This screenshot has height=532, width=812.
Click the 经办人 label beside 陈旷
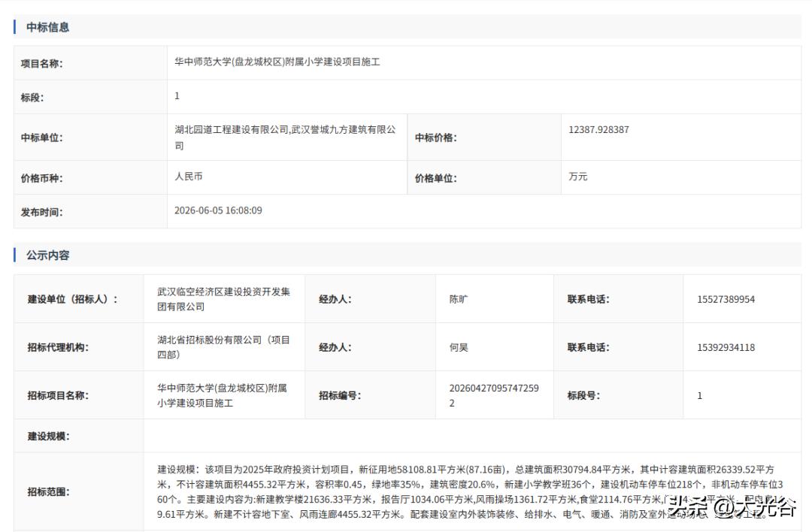335,299
